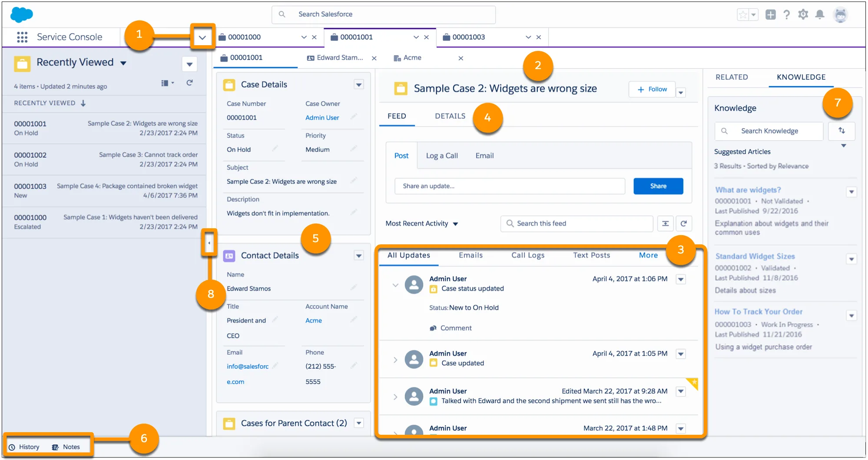Edit case Priority with the pencil icon
Screen dimensions: 868x460
(x=354, y=149)
